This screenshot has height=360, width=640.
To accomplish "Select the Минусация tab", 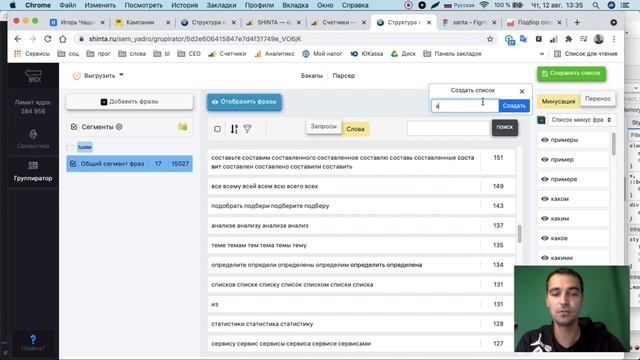I will (558, 101).
